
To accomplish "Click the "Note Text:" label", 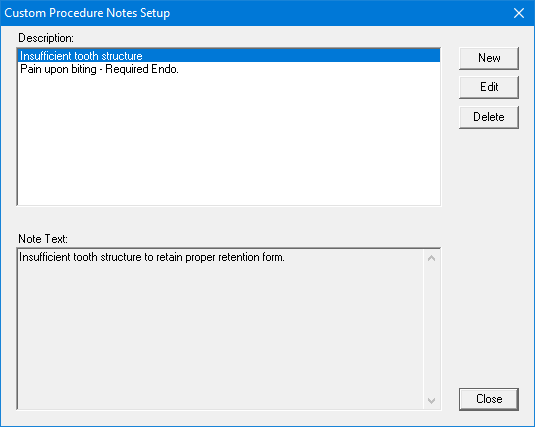I will tap(43, 239).
